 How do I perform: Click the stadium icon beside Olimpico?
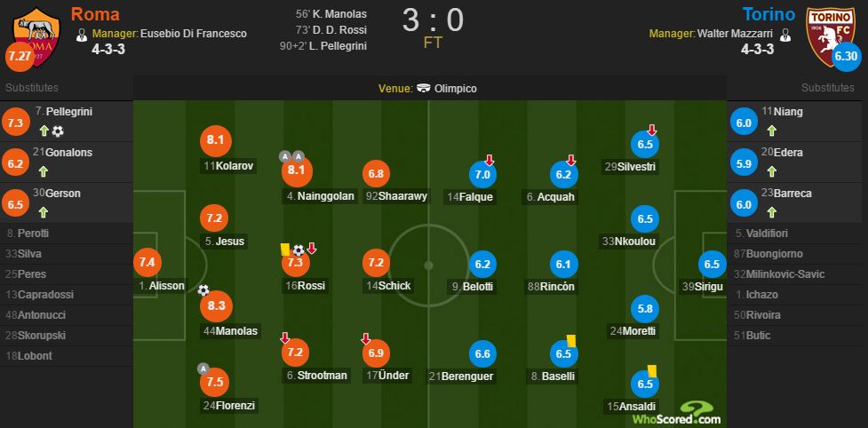424,89
